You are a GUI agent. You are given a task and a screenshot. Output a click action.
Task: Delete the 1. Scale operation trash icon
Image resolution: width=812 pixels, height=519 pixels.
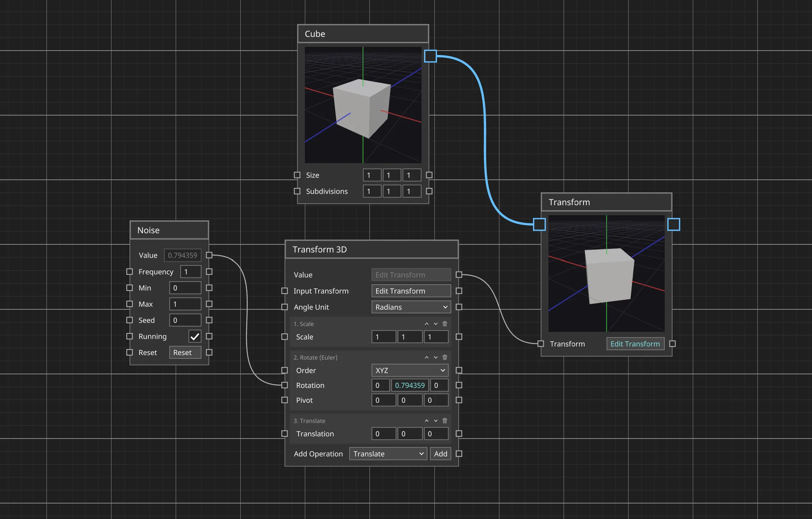click(445, 324)
